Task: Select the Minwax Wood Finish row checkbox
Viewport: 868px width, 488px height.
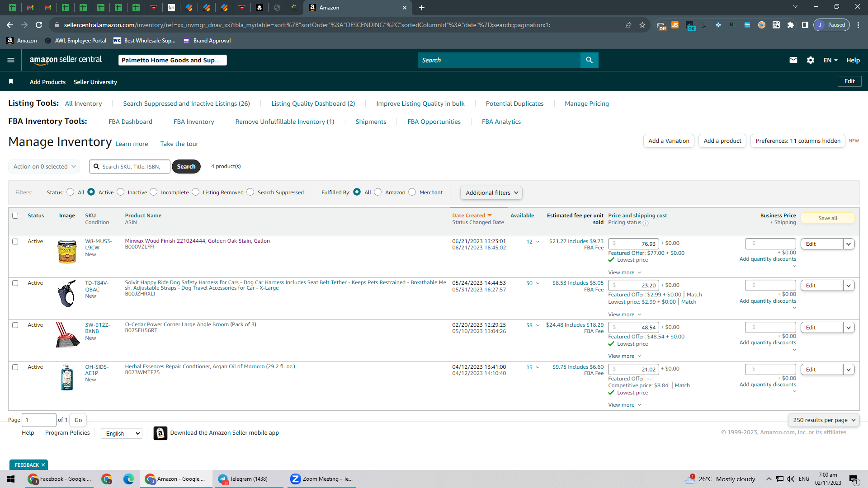Action: point(15,242)
